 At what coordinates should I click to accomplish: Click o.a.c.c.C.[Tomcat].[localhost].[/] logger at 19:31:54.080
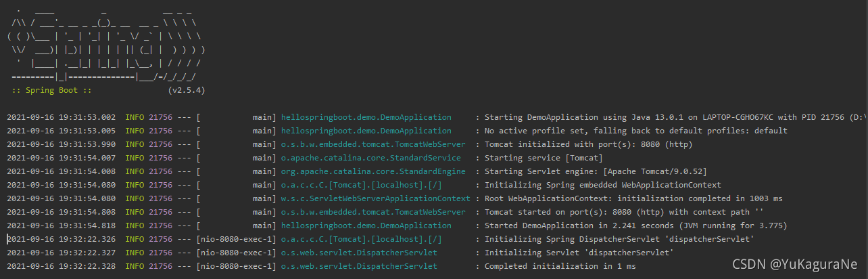click(x=361, y=185)
